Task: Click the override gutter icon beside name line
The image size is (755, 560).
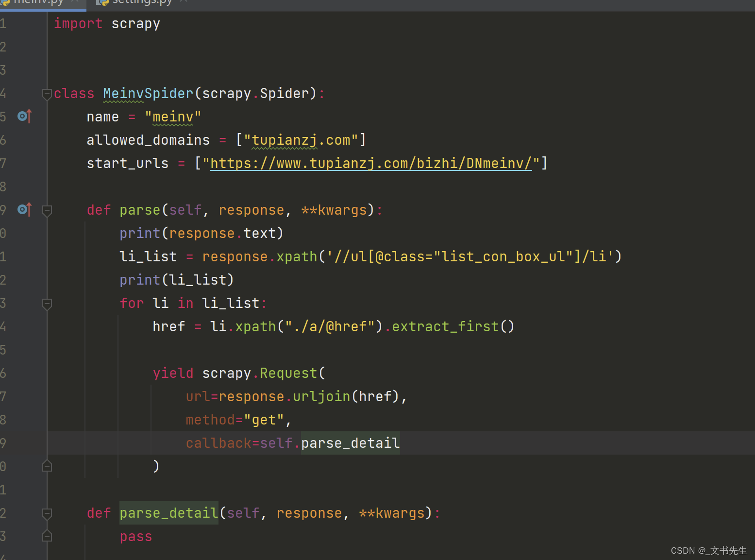Action: click(x=24, y=117)
